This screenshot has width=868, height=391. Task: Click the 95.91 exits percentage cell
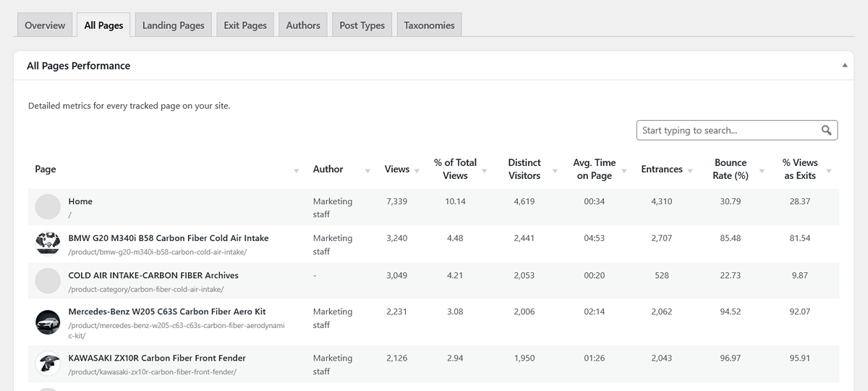(x=800, y=358)
